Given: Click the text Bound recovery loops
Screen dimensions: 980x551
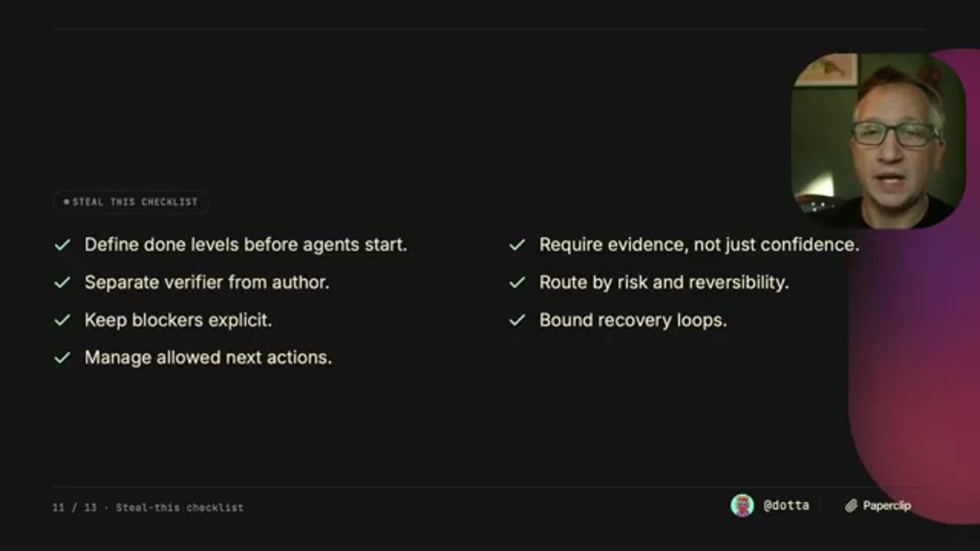Looking at the screenshot, I should (x=633, y=320).
